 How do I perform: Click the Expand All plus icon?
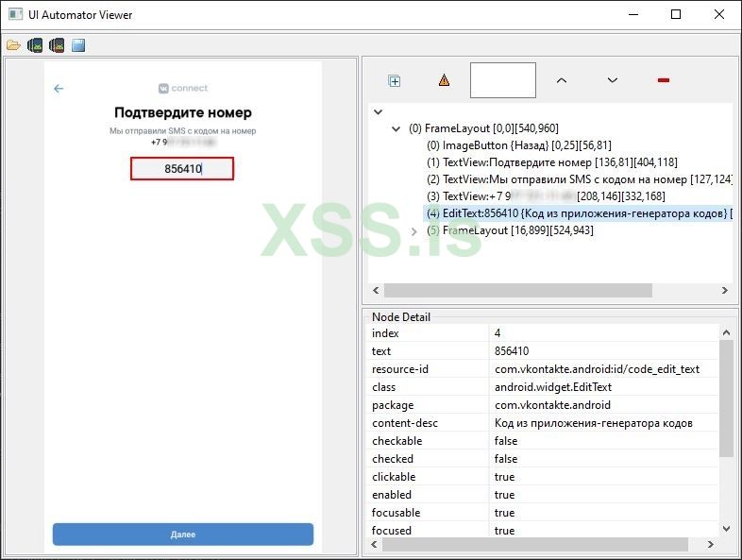tap(395, 81)
